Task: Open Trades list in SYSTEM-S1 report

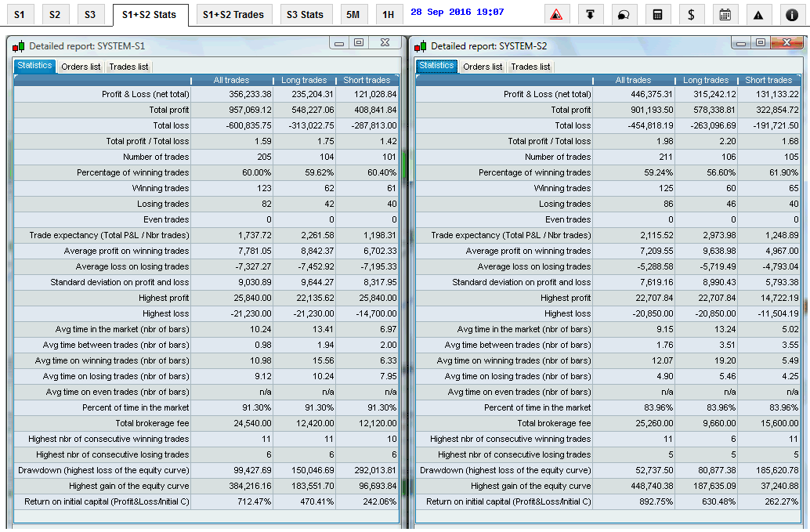Action: [128, 67]
